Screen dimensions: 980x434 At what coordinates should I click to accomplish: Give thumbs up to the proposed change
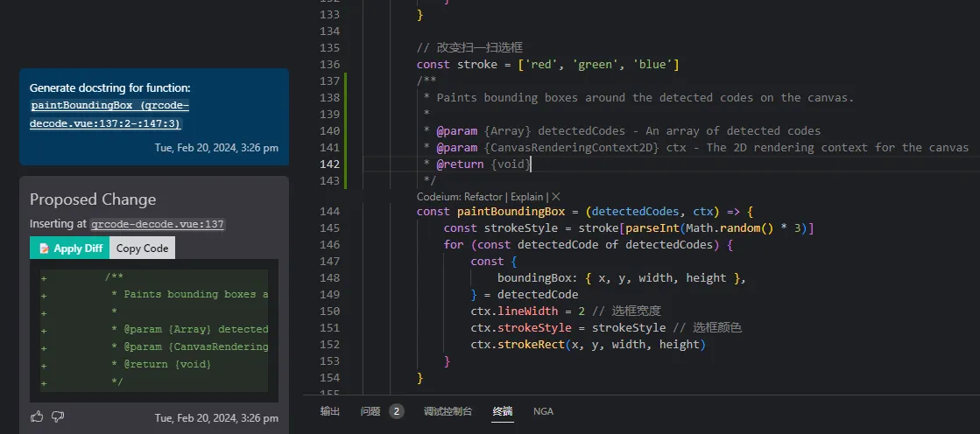point(37,416)
